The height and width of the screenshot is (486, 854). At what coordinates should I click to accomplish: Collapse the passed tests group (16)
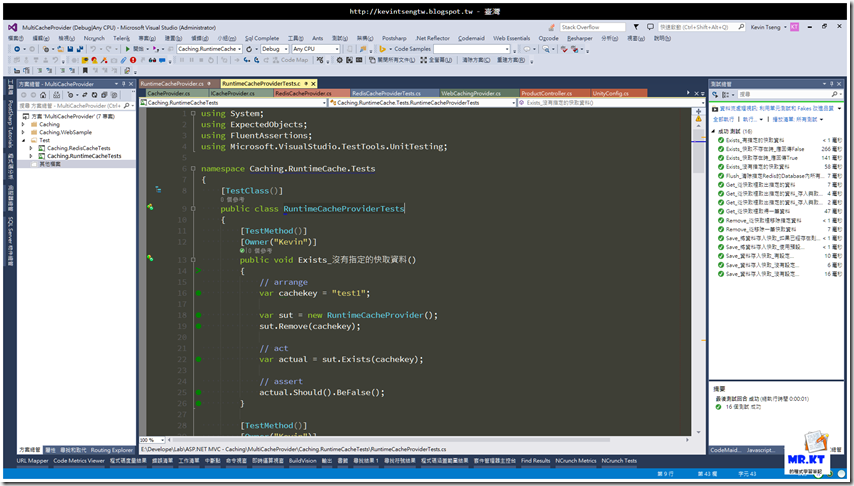click(x=713, y=131)
